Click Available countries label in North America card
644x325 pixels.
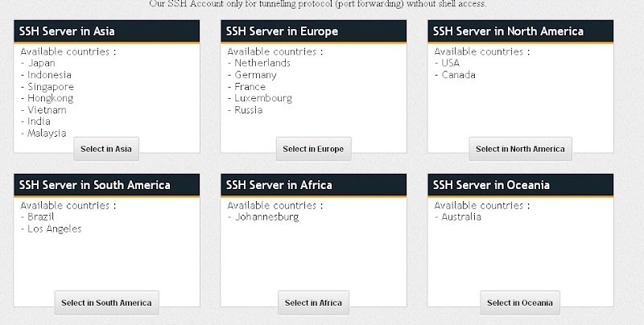482,51
